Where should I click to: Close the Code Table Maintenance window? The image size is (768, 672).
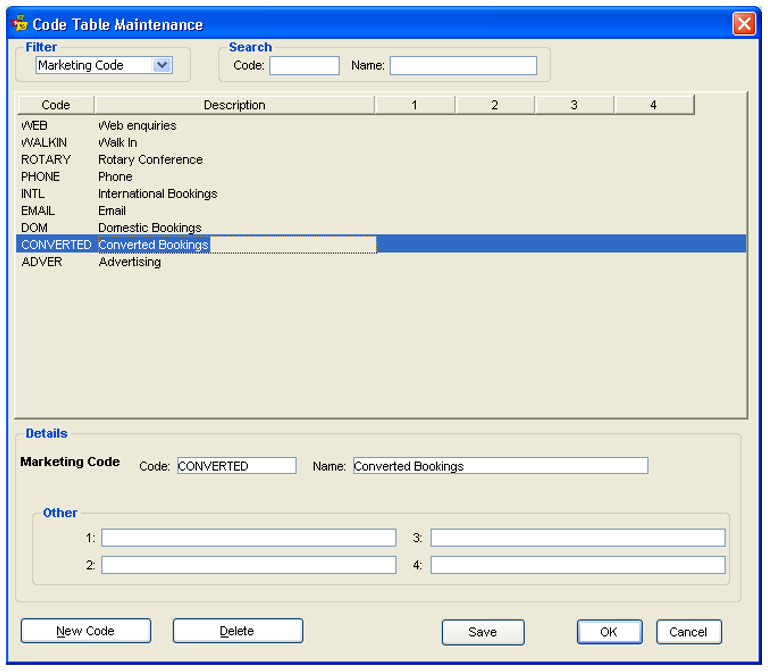[x=744, y=24]
